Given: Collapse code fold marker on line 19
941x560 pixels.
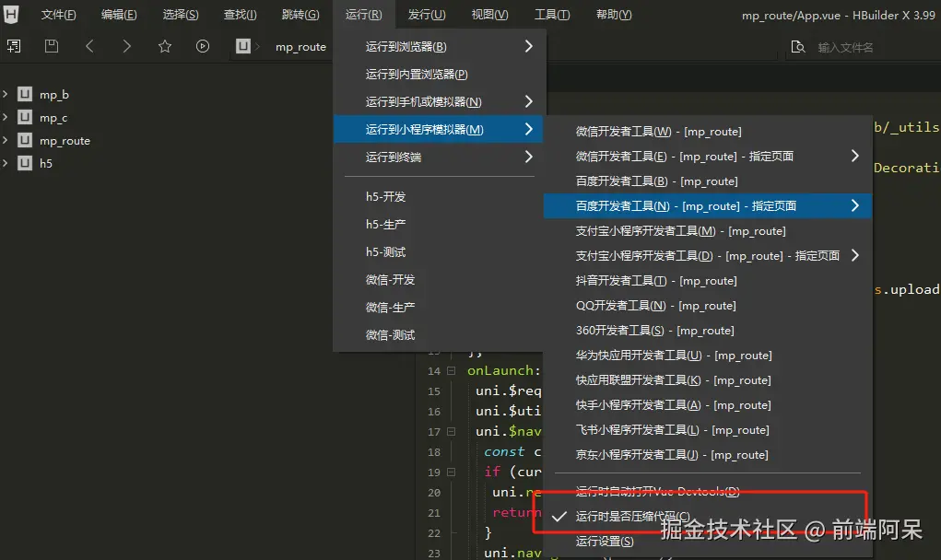Looking at the screenshot, I should point(452,472).
